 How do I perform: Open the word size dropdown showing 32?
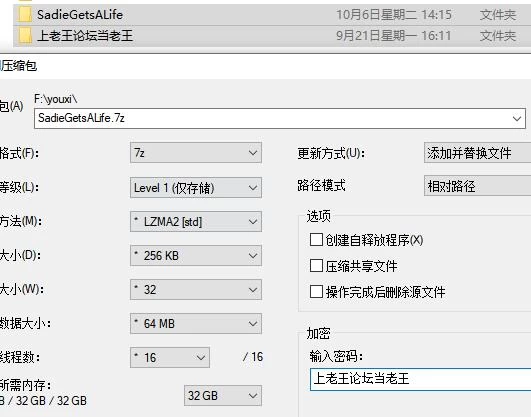coord(196,290)
